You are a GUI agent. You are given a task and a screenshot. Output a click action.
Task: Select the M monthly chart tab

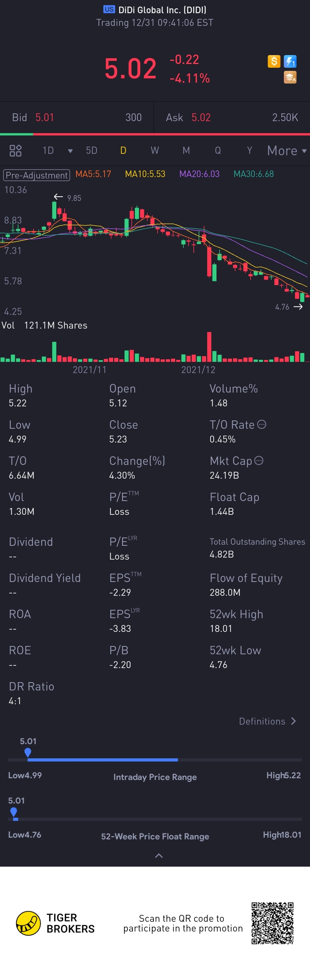click(x=186, y=151)
